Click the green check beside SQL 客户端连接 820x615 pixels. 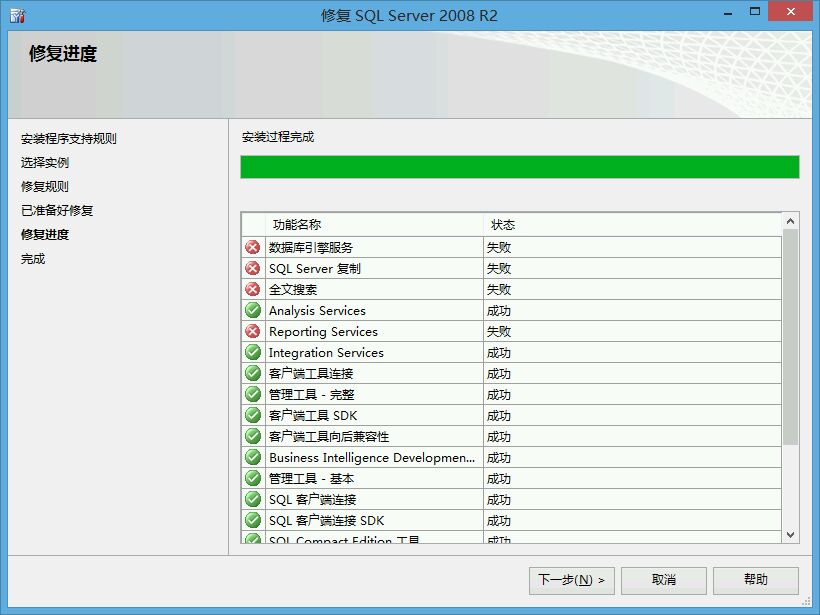click(253, 499)
